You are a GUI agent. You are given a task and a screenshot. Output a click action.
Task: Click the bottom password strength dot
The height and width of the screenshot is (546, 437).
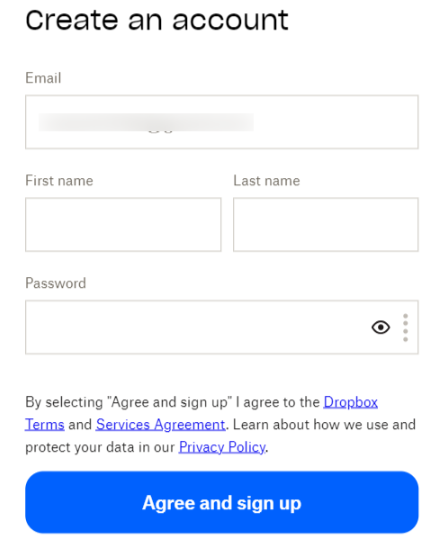405,339
